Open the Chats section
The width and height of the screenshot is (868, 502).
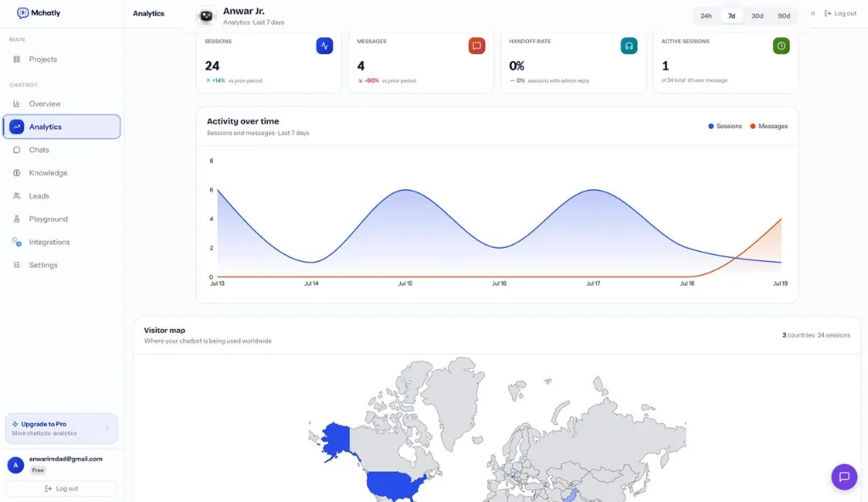pos(61,149)
